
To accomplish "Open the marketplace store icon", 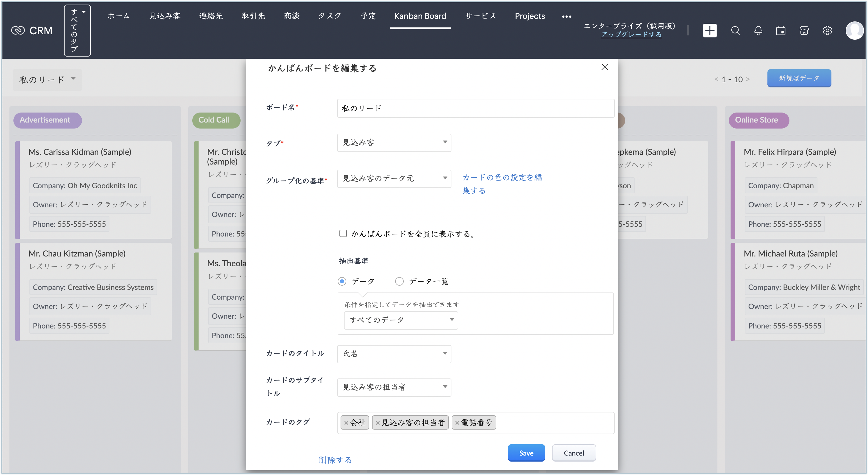I will 804,31.
